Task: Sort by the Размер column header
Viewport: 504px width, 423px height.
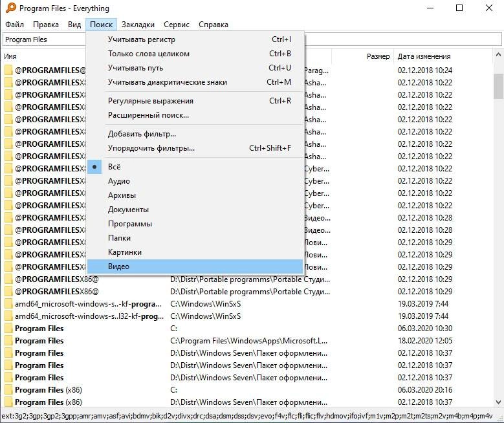Action: click(378, 56)
